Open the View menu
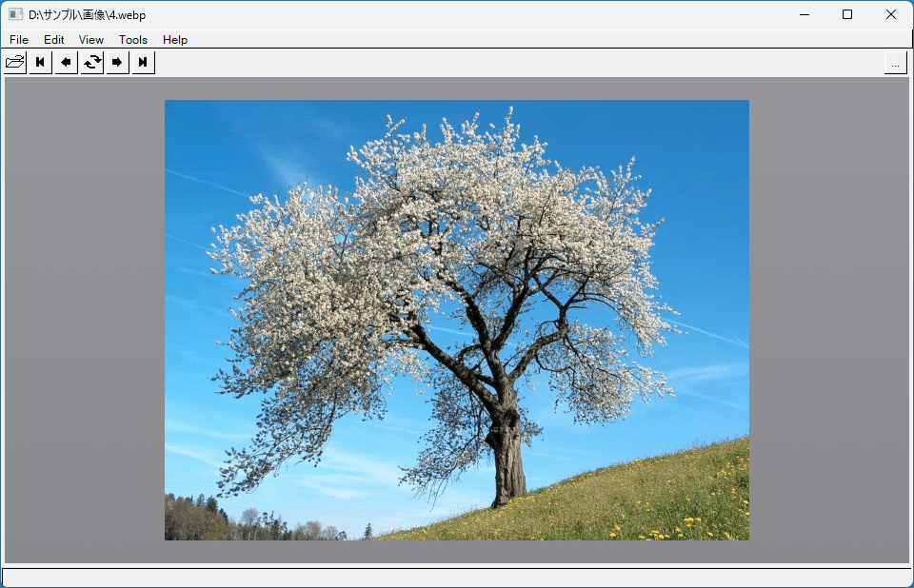 coord(91,40)
